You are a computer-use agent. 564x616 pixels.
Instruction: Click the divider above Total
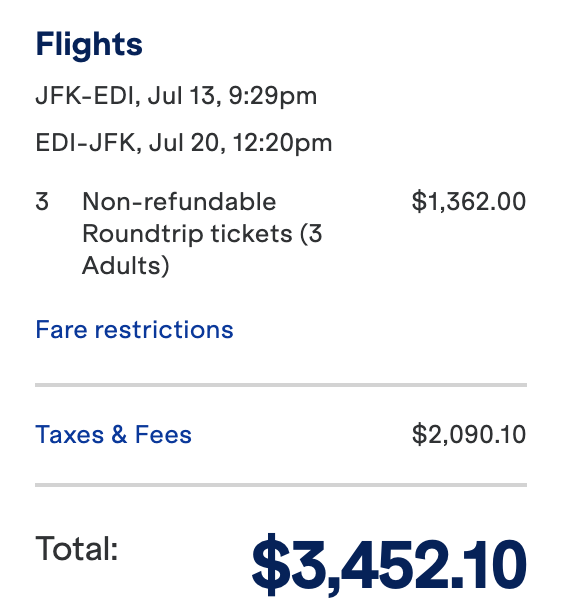click(281, 485)
